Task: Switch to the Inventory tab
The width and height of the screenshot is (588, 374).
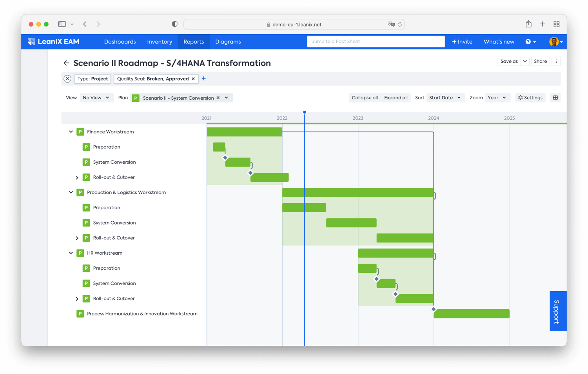Action: [159, 42]
